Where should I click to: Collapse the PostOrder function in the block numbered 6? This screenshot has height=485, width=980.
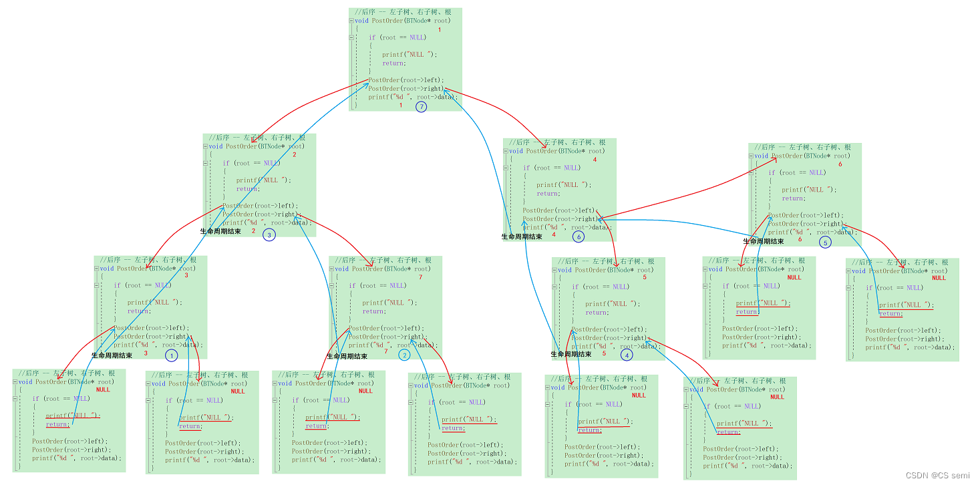[751, 156]
